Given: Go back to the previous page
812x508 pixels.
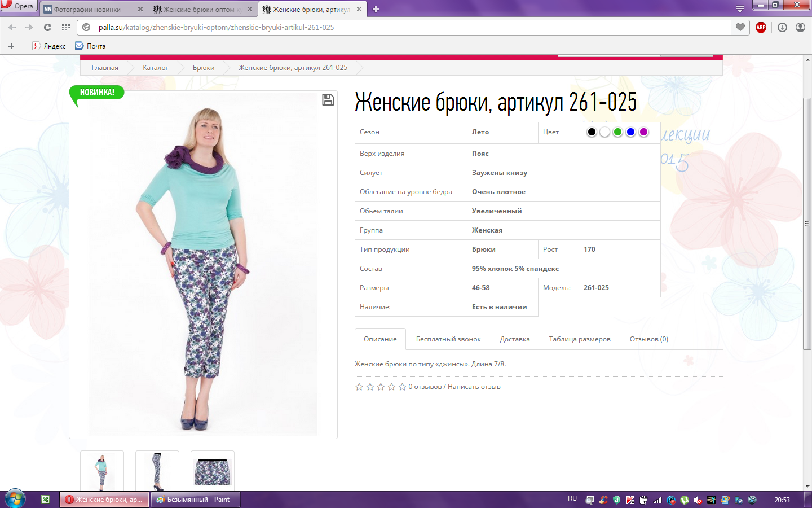Looking at the screenshot, I should pos(12,27).
